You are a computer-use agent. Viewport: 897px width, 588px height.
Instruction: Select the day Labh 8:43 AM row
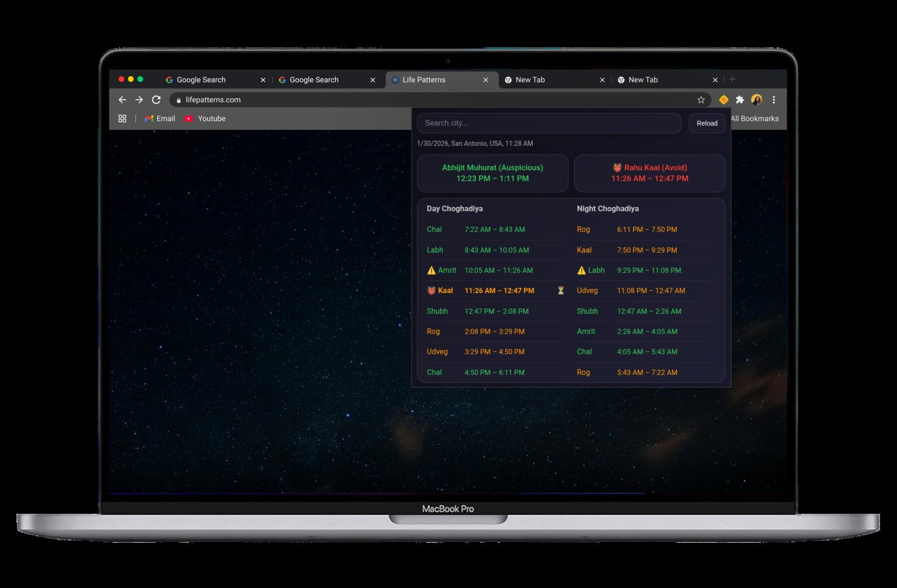point(496,250)
